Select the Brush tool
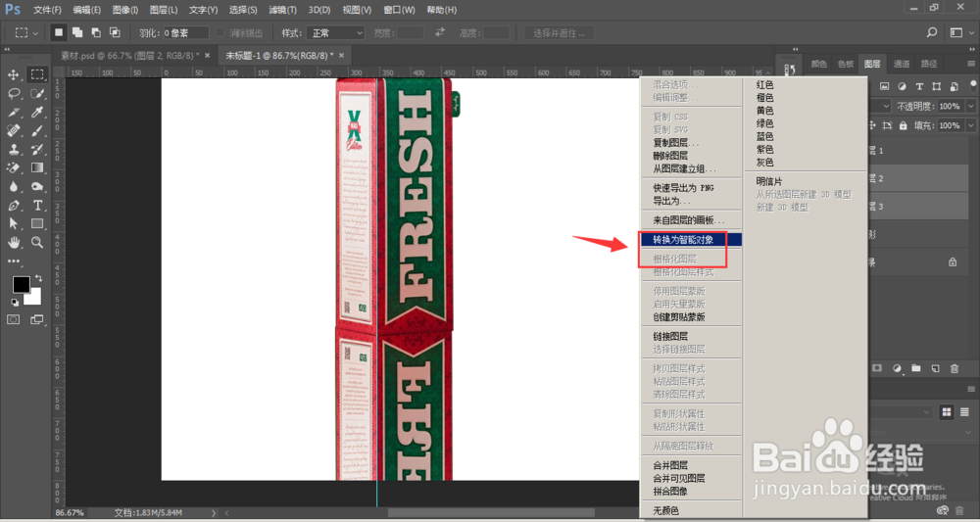Screen dimensions: 980x522 click(x=37, y=131)
